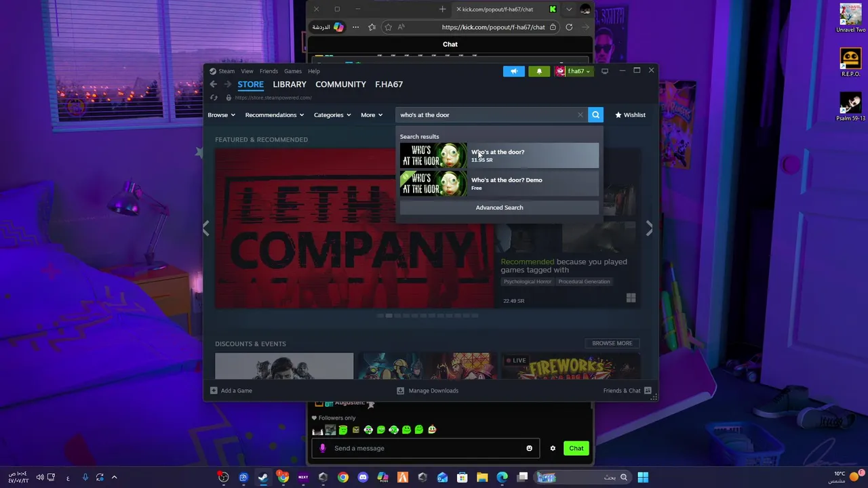Reload Steam store page icon
The image size is (868, 488).
(x=214, y=98)
